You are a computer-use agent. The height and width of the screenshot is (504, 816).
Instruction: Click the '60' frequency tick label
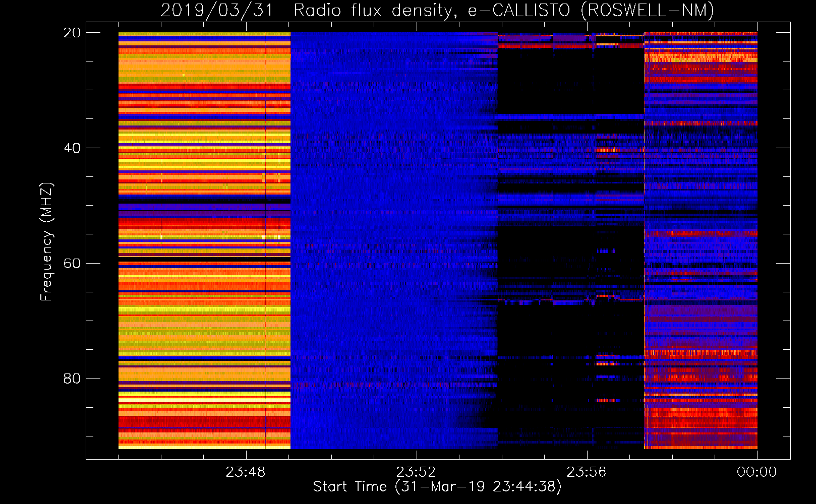[72, 264]
